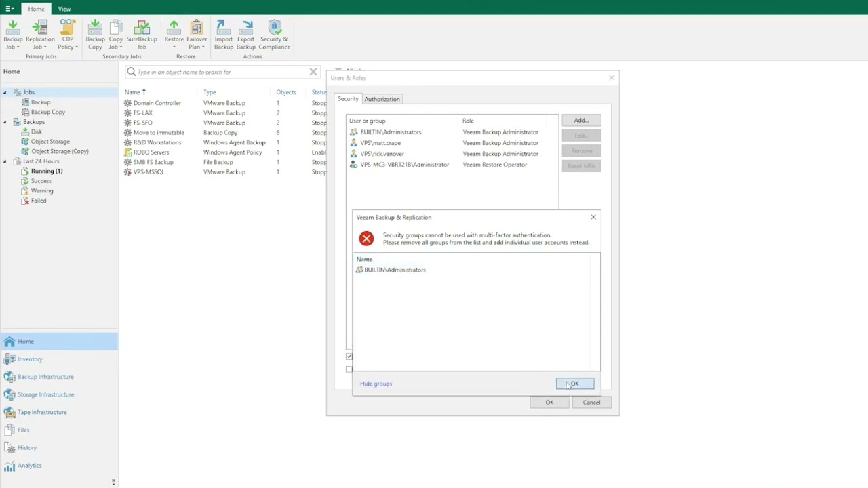The width and height of the screenshot is (868, 488).
Task: Open the Restore ribbon button
Action: tap(174, 35)
